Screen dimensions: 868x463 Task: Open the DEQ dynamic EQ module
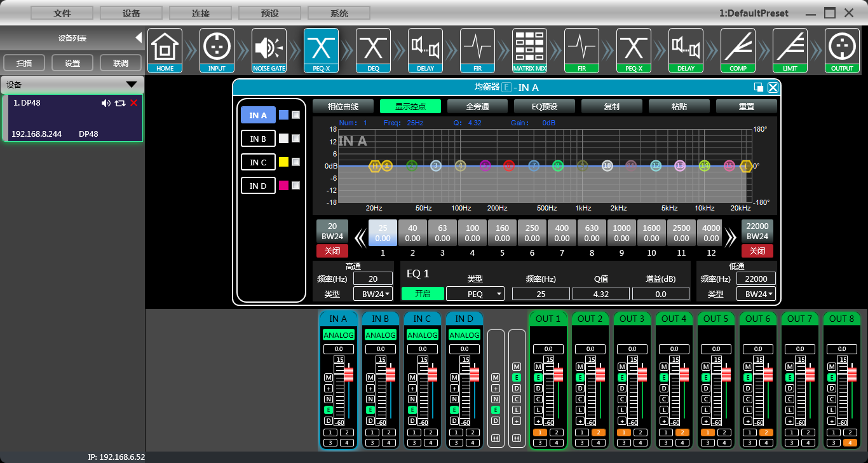[374, 50]
